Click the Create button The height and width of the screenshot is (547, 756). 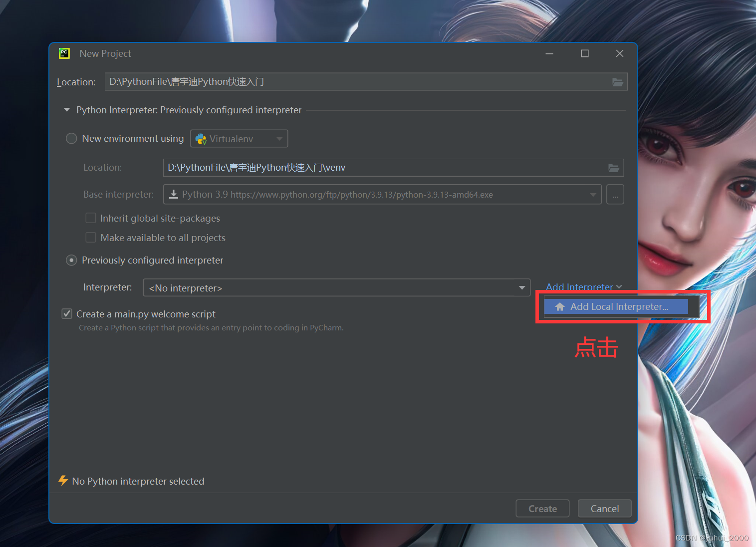pyautogui.click(x=542, y=509)
